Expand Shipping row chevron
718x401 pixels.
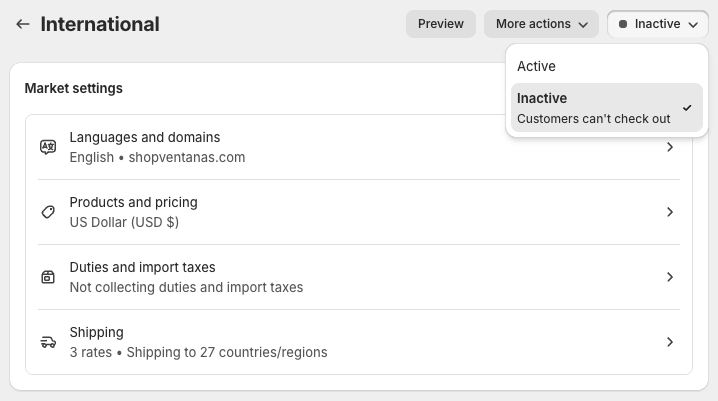(670, 342)
